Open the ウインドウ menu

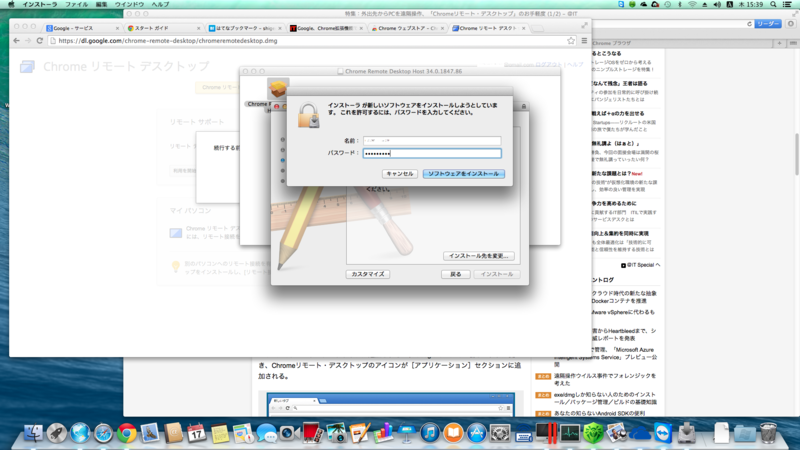(x=129, y=4)
